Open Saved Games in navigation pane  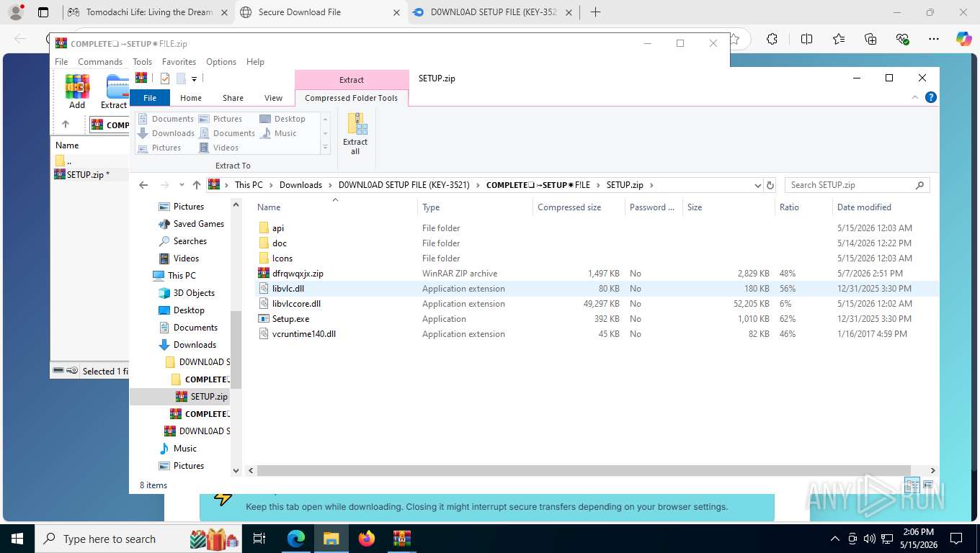pyautogui.click(x=198, y=224)
